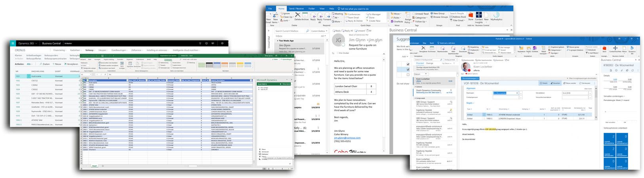Viewport: 644px width, 178px height.
Task: Open the View tab in Outlook
Action: coord(322,9)
